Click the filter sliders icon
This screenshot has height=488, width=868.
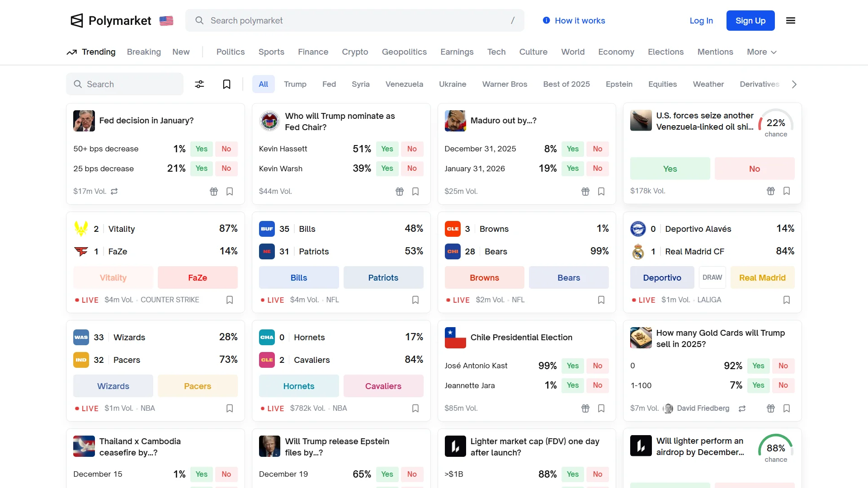(x=199, y=84)
